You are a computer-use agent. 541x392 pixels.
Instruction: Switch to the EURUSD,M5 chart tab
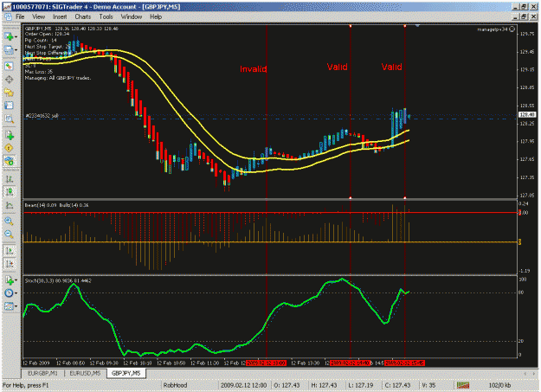pyautogui.click(x=85, y=373)
